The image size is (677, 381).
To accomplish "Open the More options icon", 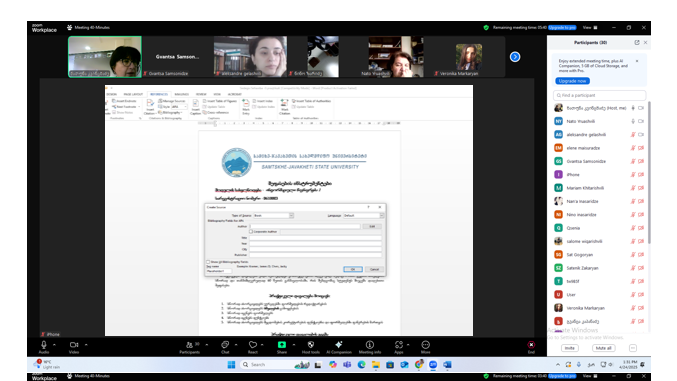I will (x=425, y=345).
